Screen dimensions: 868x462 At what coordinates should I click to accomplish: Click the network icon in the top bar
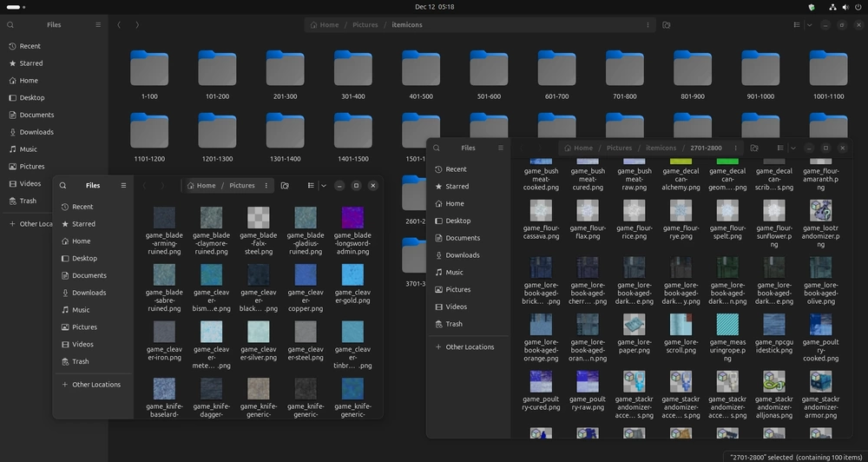(833, 7)
